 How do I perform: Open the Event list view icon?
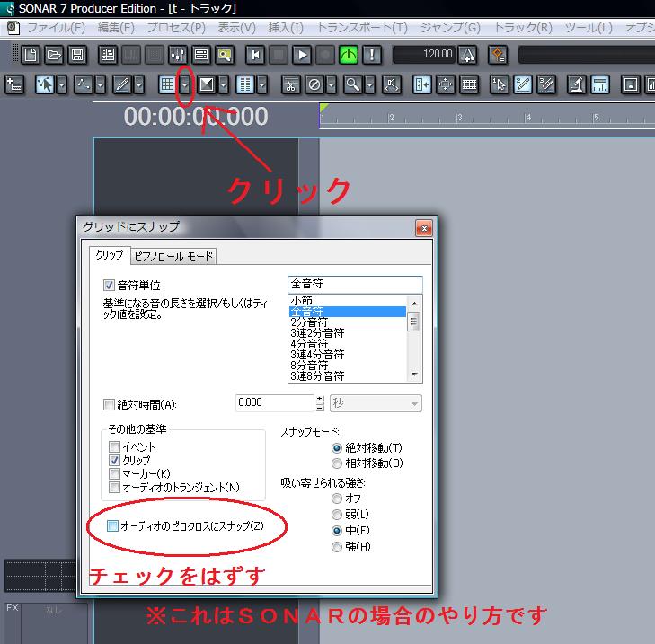coord(201,55)
